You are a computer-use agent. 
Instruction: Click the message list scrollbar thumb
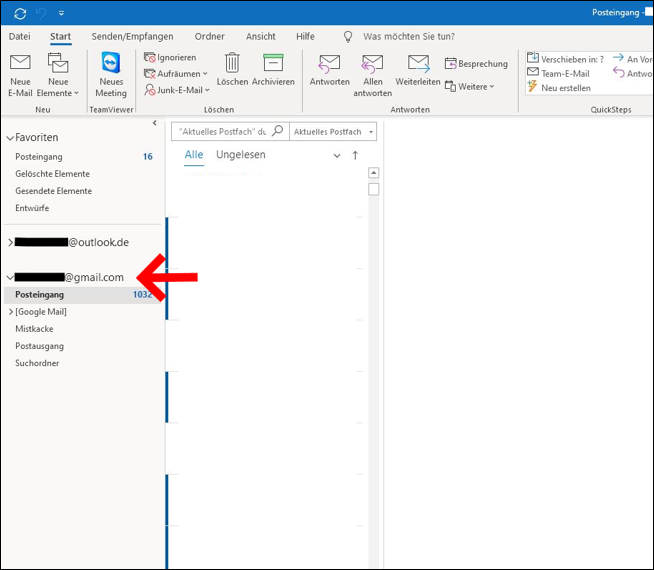click(x=374, y=189)
